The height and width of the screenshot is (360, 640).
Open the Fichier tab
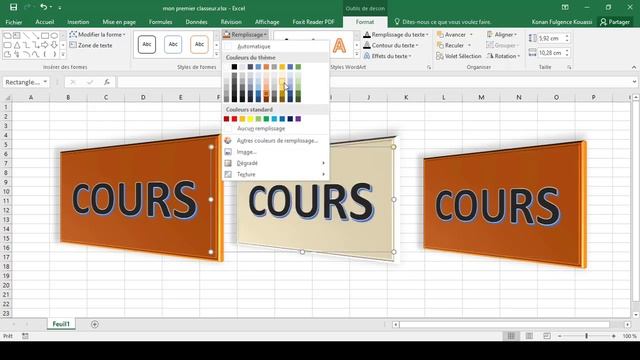pos(14,22)
